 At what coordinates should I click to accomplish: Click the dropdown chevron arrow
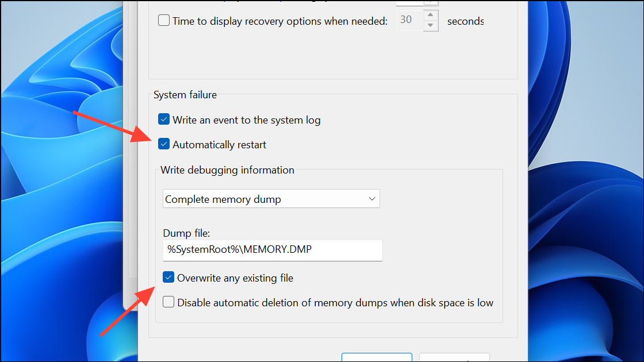point(371,198)
